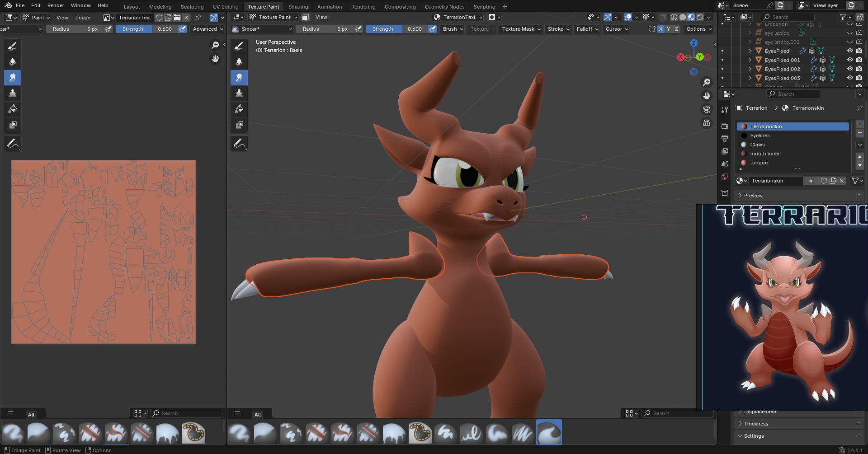Select the Fill tool in image editor toolbar
Screen dimensions: 868x454
13,109
